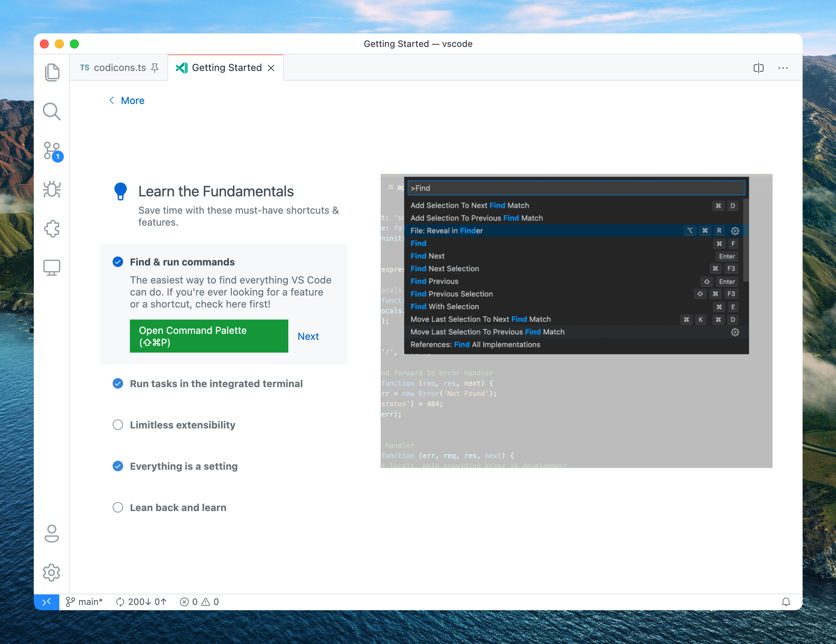Click the main* branch status item
Viewport: 836px width, 644px height.
(x=84, y=602)
